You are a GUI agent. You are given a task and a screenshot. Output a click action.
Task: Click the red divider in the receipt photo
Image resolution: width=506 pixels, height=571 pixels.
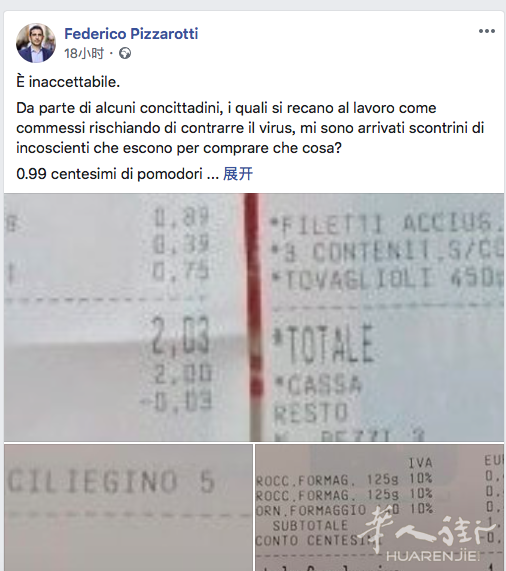tap(253, 317)
